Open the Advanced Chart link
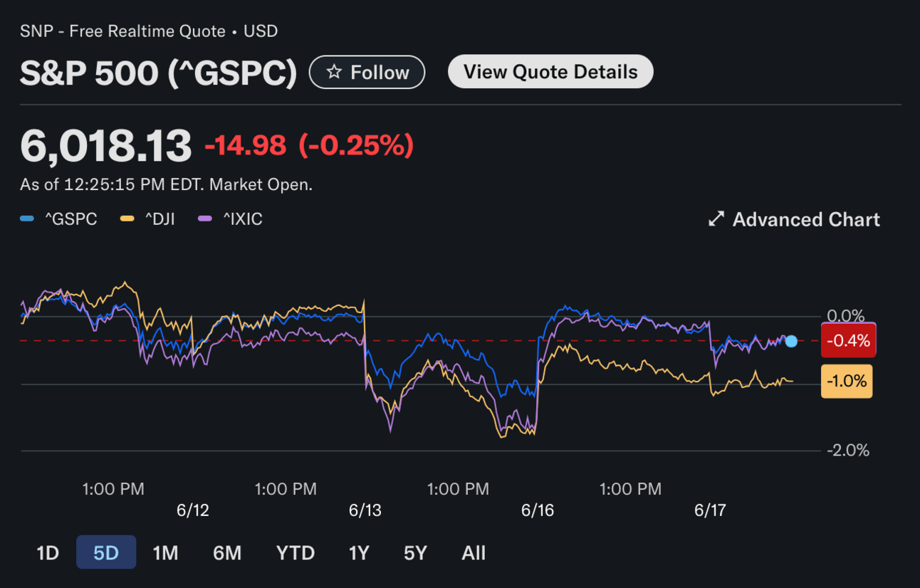 [794, 219]
